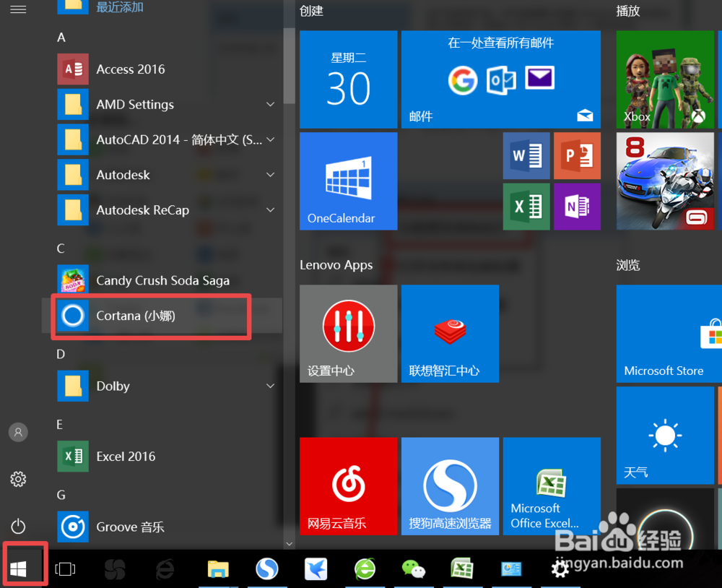
Task: Open the OneCalendar tile
Action: (349, 181)
